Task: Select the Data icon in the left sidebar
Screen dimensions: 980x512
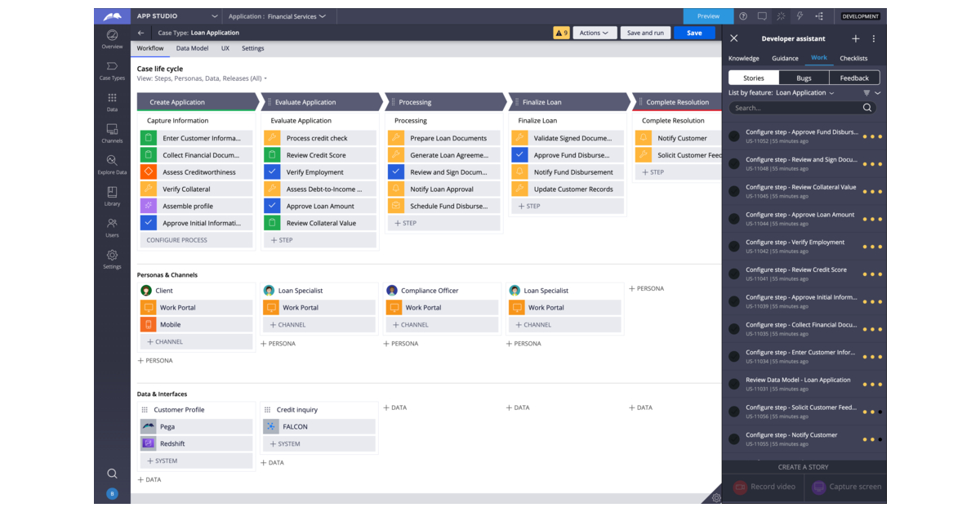Action: 112,101
